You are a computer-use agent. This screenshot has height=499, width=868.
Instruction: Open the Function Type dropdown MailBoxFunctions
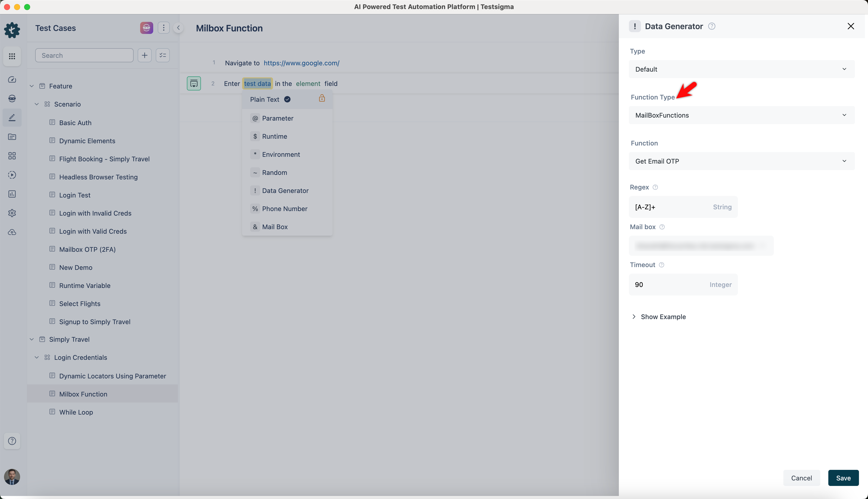point(741,115)
